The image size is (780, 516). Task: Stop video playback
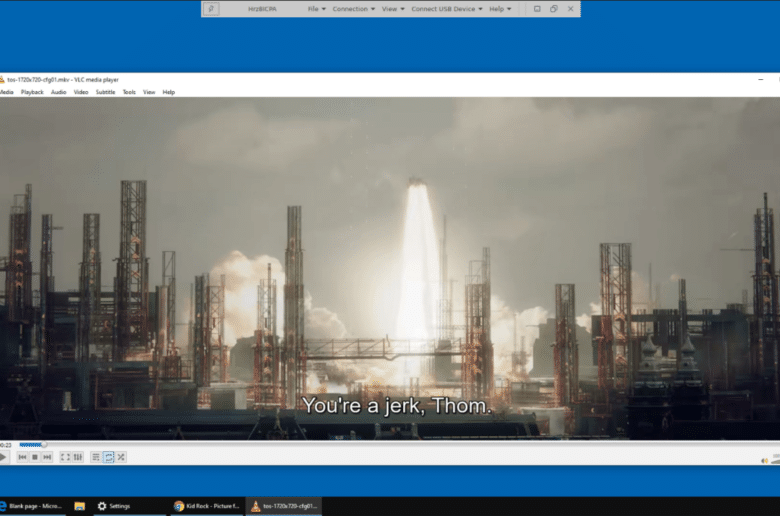35,457
